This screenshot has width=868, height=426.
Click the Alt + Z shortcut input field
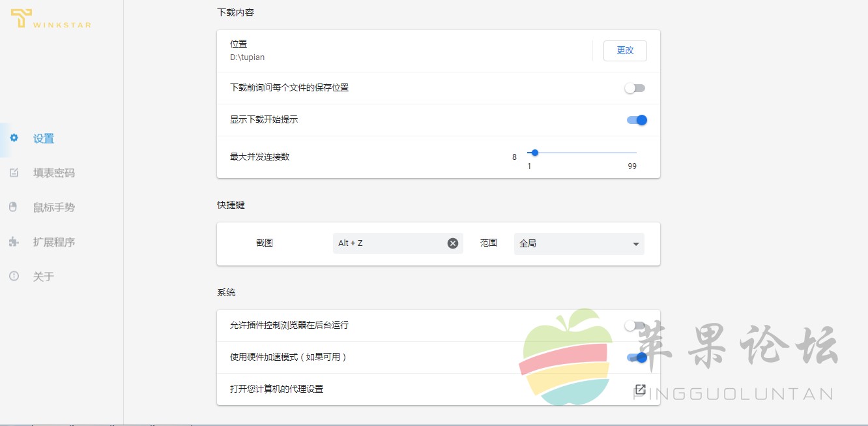tap(398, 243)
